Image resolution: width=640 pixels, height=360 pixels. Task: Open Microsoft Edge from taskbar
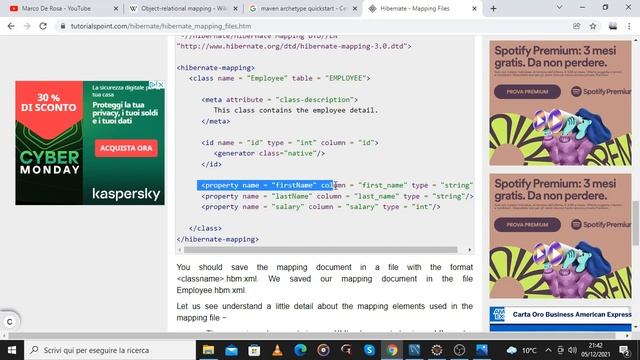[x=300, y=350]
